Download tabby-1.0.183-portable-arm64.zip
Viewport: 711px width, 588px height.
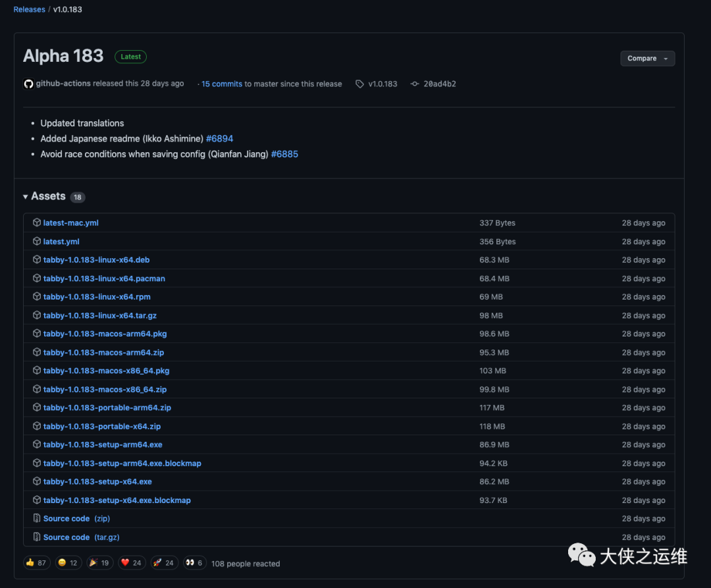click(x=107, y=408)
